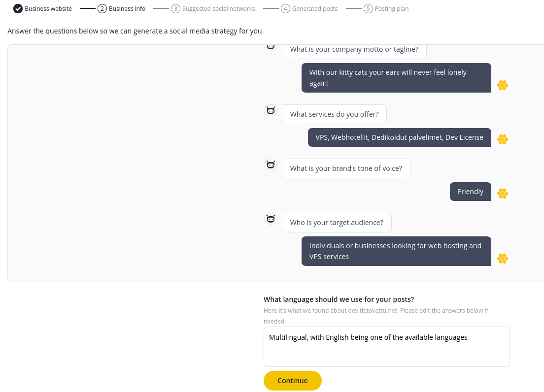The width and height of the screenshot is (544, 392).
Task: Click bot avatar beside tone of voice question
Action: coord(271,164)
